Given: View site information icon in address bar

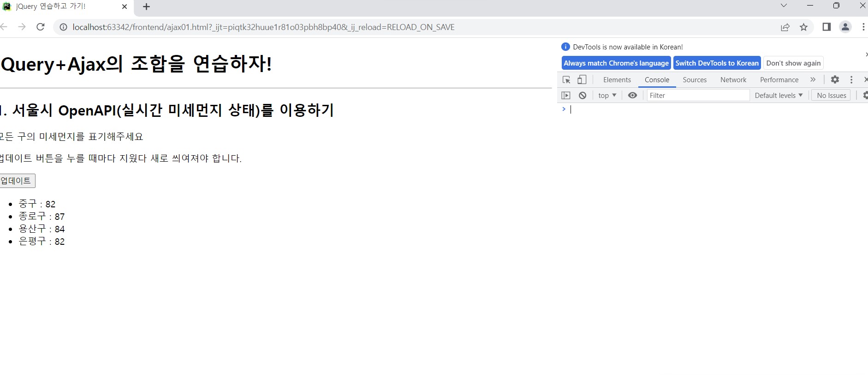Looking at the screenshot, I should click(64, 27).
